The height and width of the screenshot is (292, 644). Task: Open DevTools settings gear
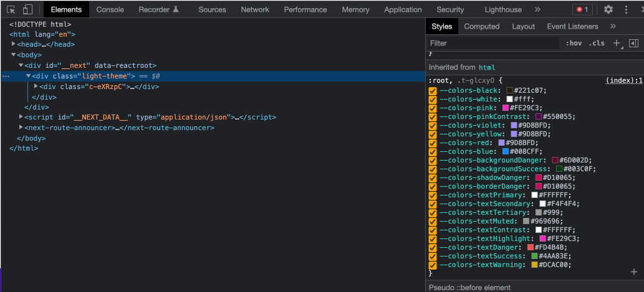[x=608, y=9]
